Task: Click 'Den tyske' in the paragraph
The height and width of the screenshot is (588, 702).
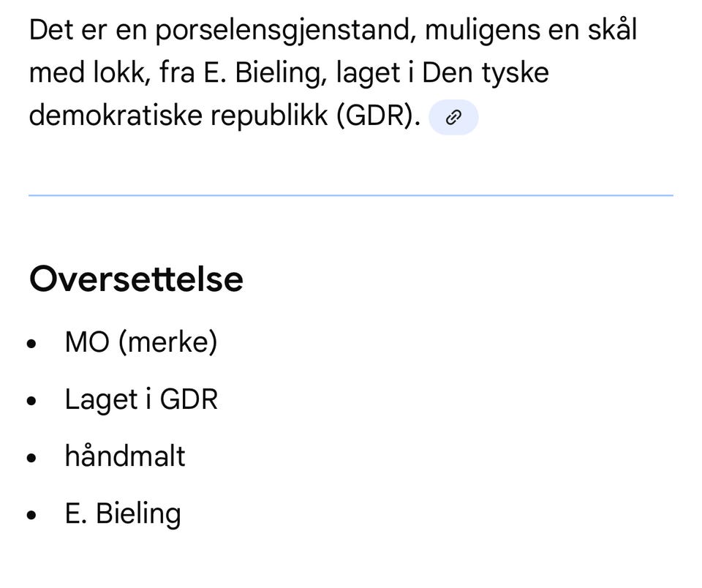Action: [486, 73]
